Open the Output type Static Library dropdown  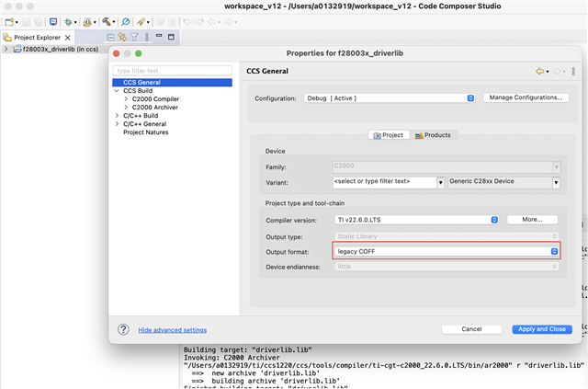pos(447,236)
